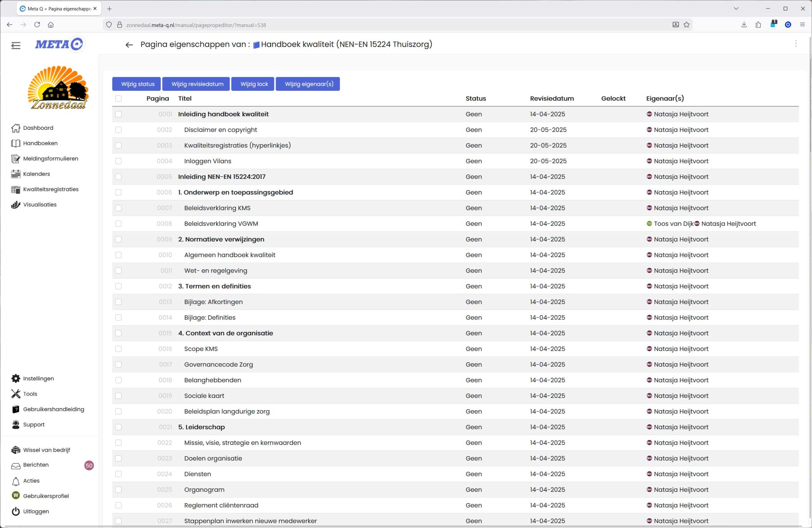Screen dimensions: 812x528
Task: Collapse the sidebar with the hamburger icon
Action: coord(16,45)
